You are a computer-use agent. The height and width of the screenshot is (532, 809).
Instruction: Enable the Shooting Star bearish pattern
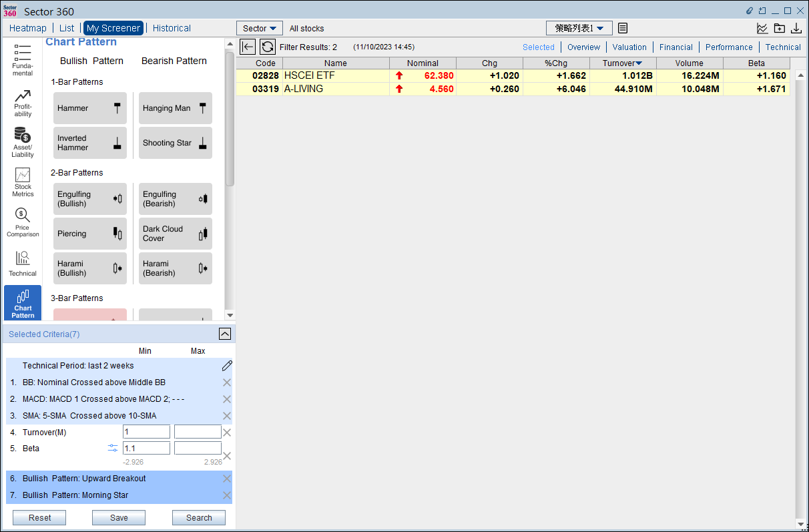coord(175,143)
